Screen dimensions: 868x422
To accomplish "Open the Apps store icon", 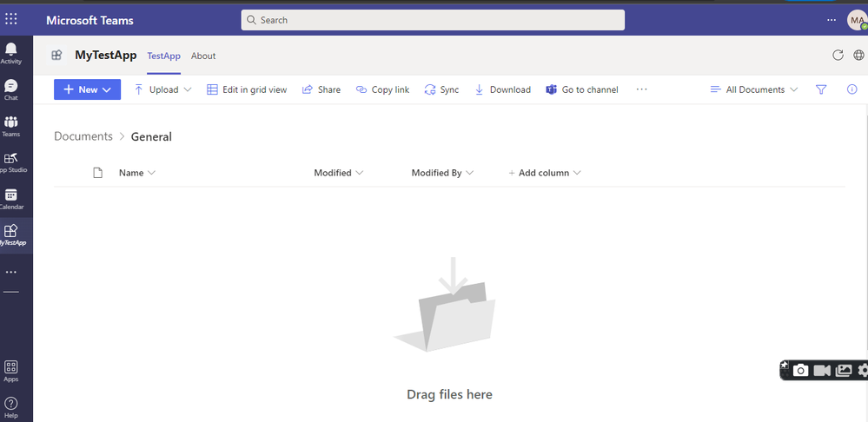I will click(x=11, y=371).
